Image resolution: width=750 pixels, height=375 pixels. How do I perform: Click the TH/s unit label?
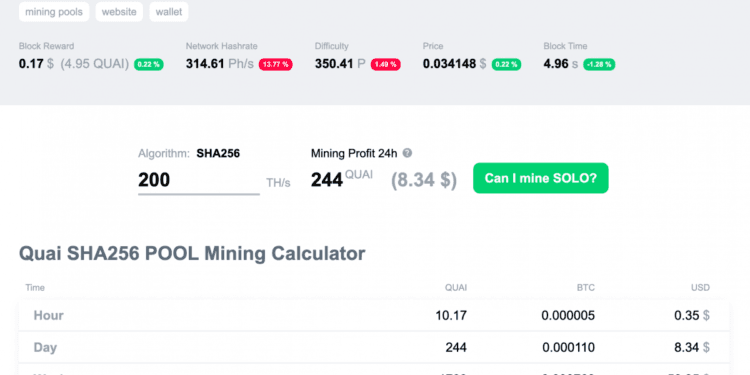[278, 183]
